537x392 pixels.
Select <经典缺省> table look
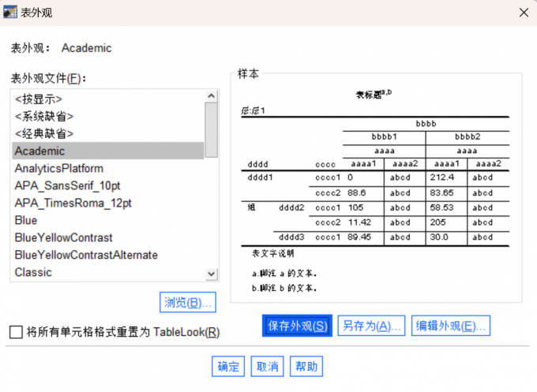[x=108, y=133]
